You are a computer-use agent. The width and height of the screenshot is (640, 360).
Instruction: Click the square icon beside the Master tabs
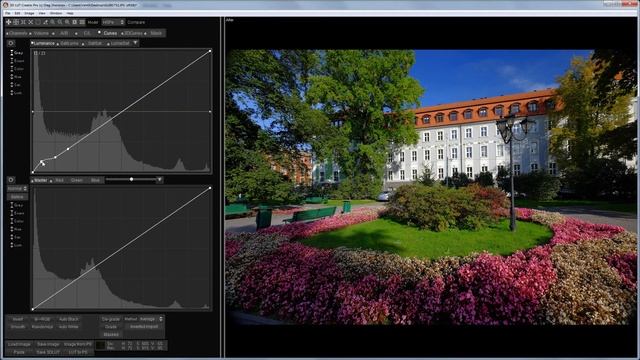pyautogui.click(x=11, y=180)
